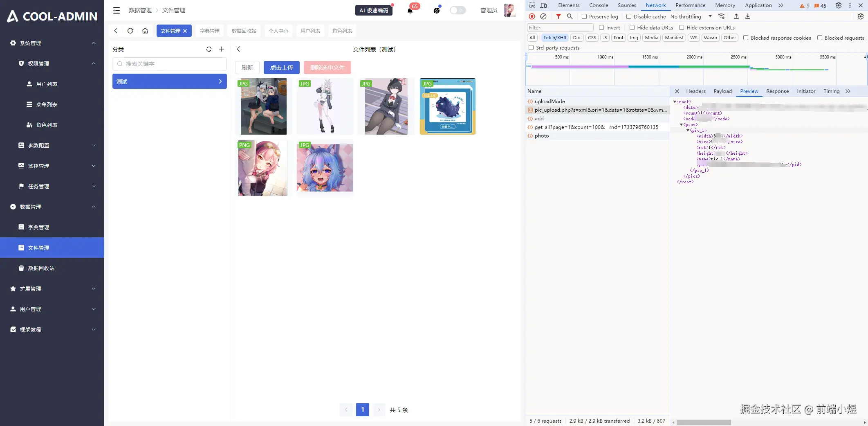Check Disable cache option
Screen dimensions: 868x426
(629, 16)
